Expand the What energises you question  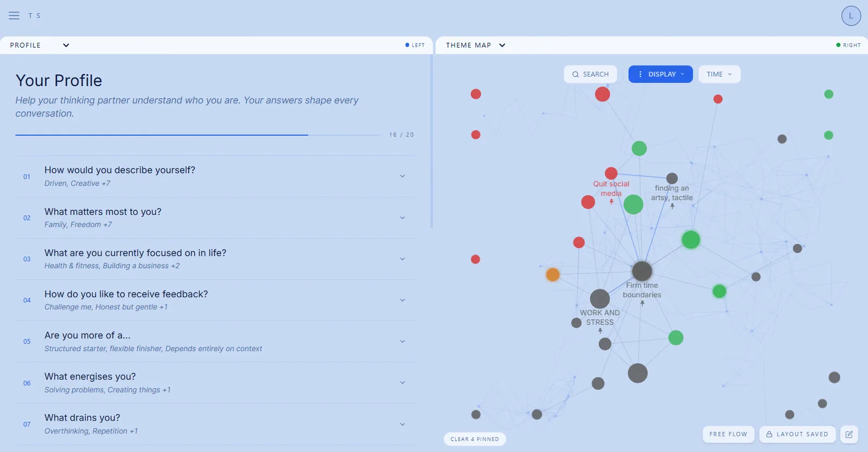[x=215, y=383]
